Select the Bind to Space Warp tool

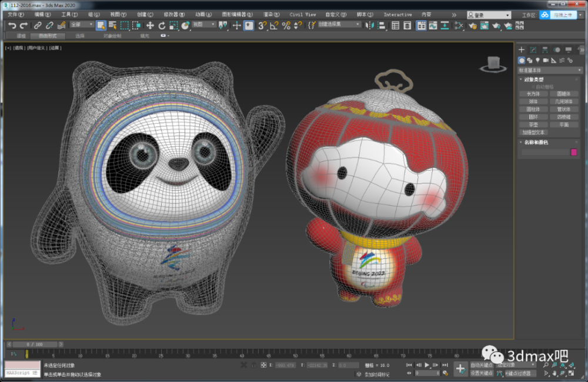(61, 25)
